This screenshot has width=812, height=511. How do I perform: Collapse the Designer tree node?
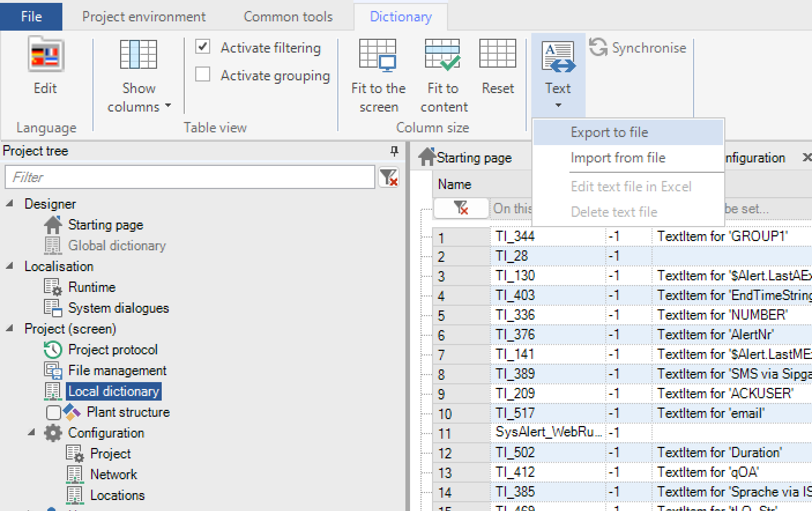[10, 203]
